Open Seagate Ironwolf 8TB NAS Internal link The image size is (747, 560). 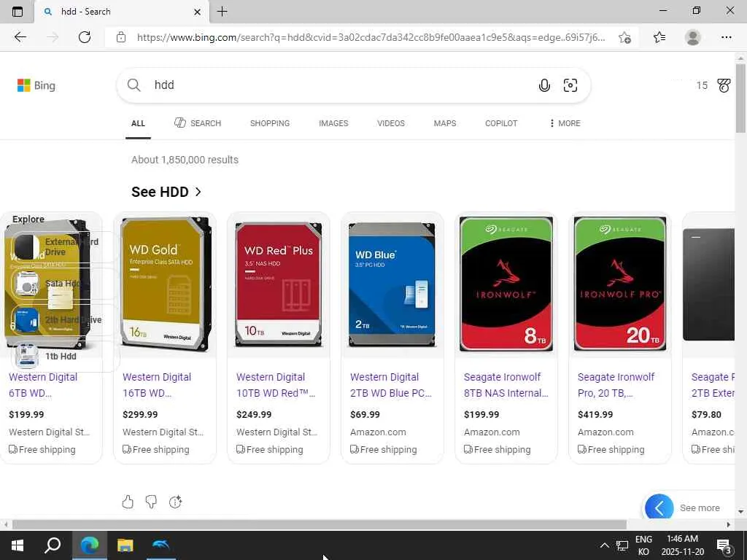tap(506, 385)
